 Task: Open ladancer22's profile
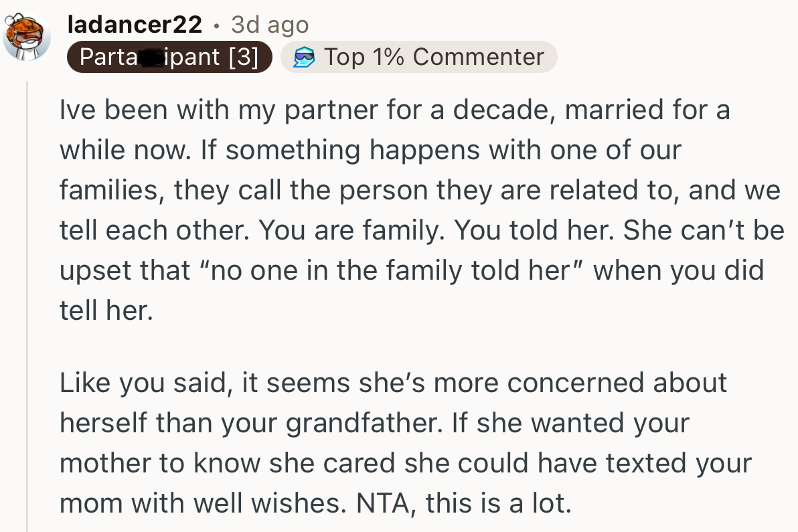pos(134,23)
